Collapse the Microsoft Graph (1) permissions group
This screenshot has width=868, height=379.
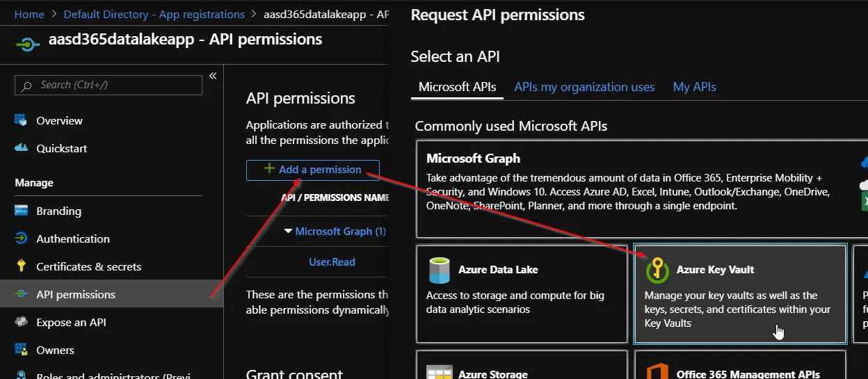(x=288, y=231)
